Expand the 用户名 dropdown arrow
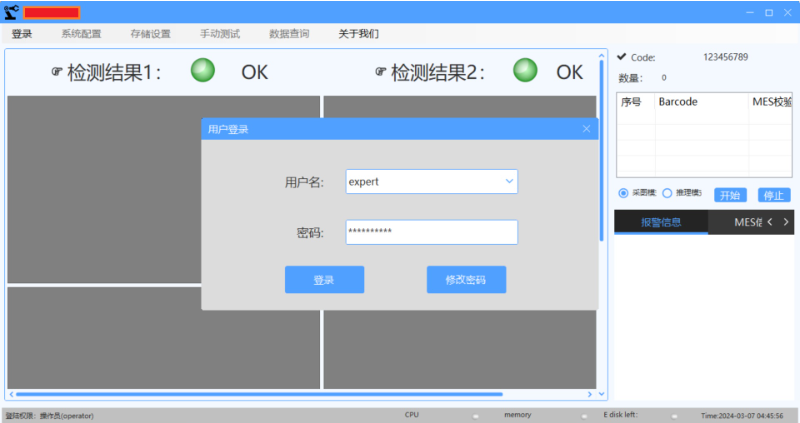The height and width of the screenshot is (423, 800). coord(509,182)
